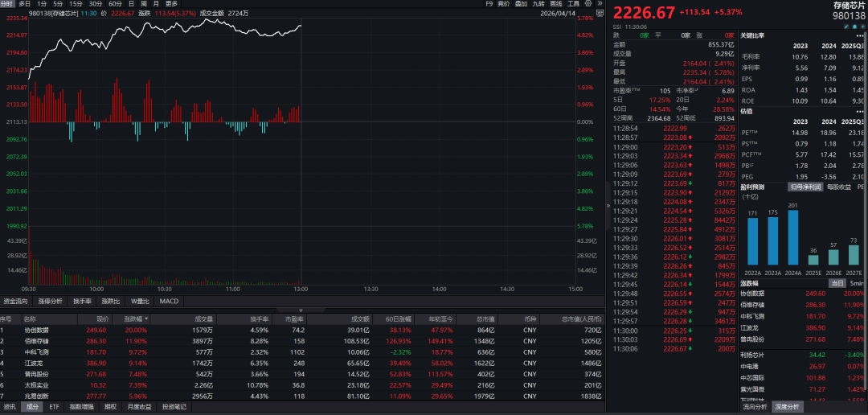This screenshot has width=868, height=415.
Task: Click the 九转 indicator button
Action: (x=538, y=4)
